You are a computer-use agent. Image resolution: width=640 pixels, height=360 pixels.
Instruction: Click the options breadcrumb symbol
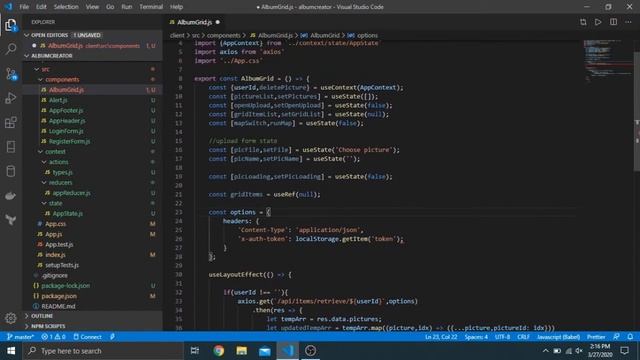[367, 36]
